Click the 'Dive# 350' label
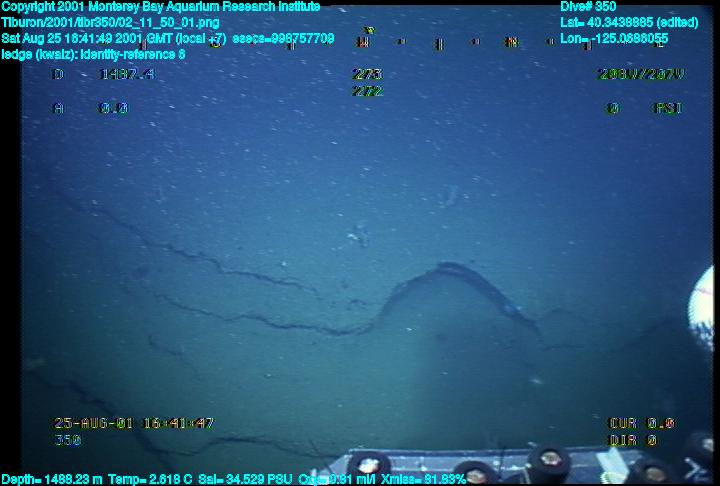Image resolution: width=720 pixels, height=486 pixels. (x=588, y=7)
